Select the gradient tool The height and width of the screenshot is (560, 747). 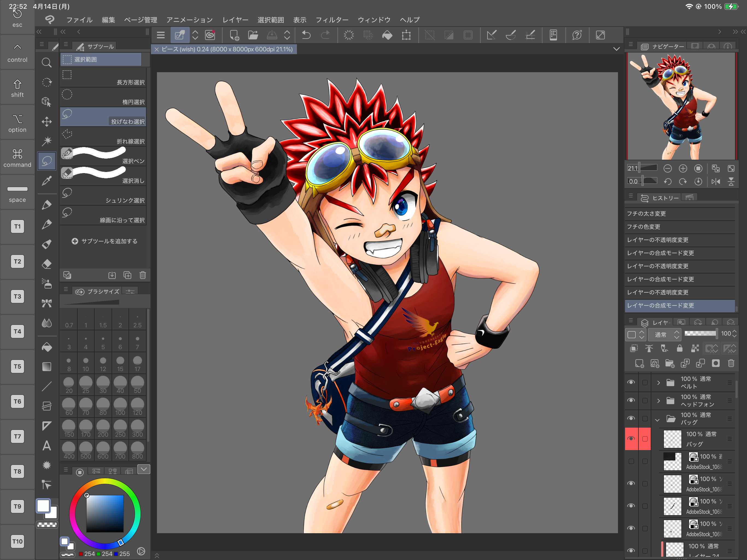(x=46, y=366)
